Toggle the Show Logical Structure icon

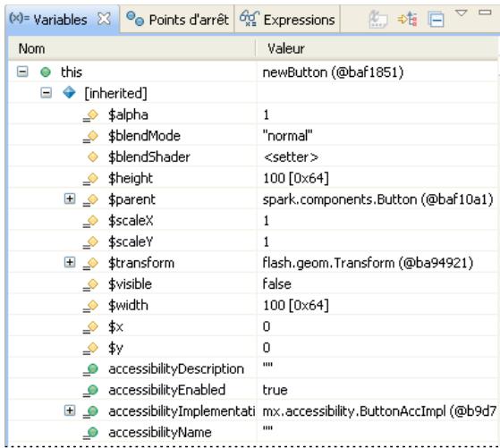point(408,20)
